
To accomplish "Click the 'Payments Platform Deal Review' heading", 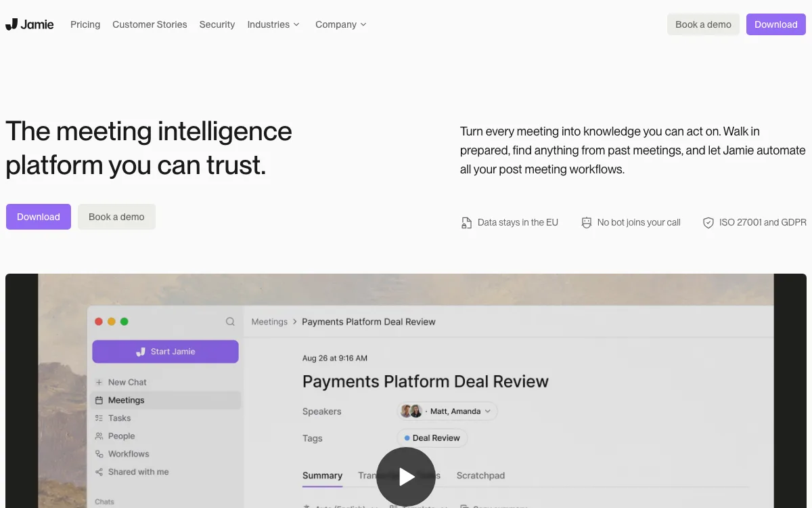I will pos(426,381).
